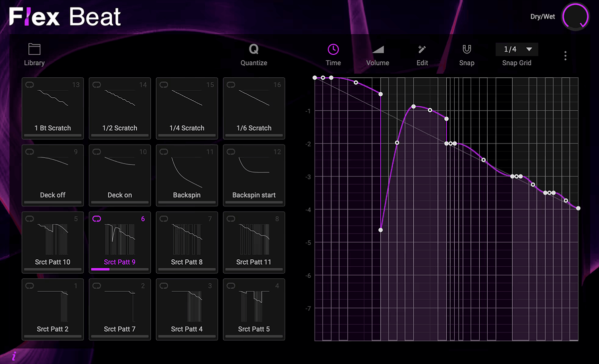Open the Library folder icon
This screenshot has width=599, height=364.
(x=34, y=49)
